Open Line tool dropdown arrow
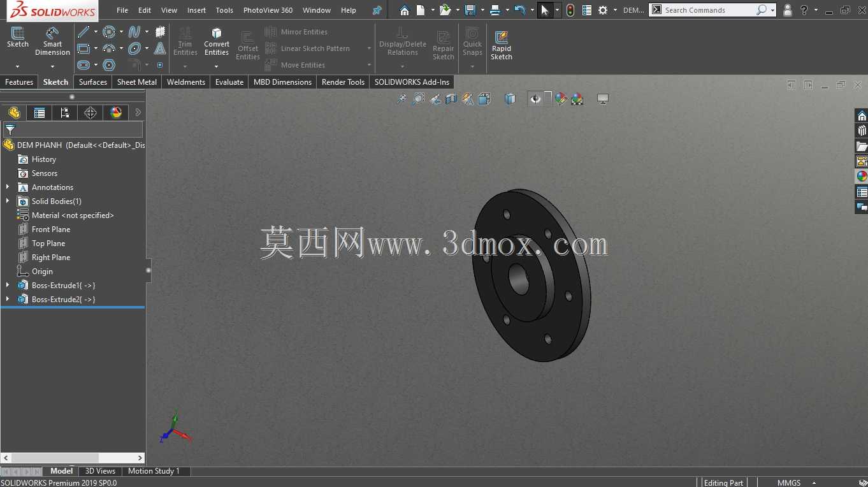 [96, 32]
